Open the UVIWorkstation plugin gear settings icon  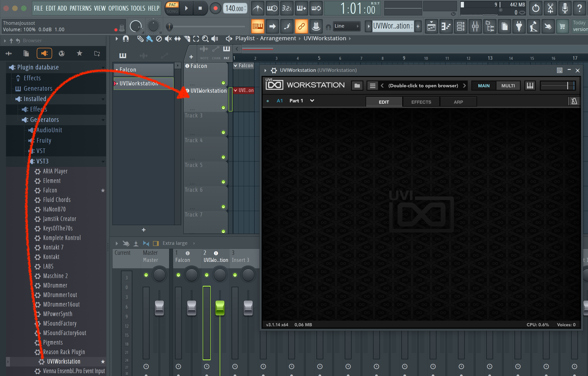point(274,70)
